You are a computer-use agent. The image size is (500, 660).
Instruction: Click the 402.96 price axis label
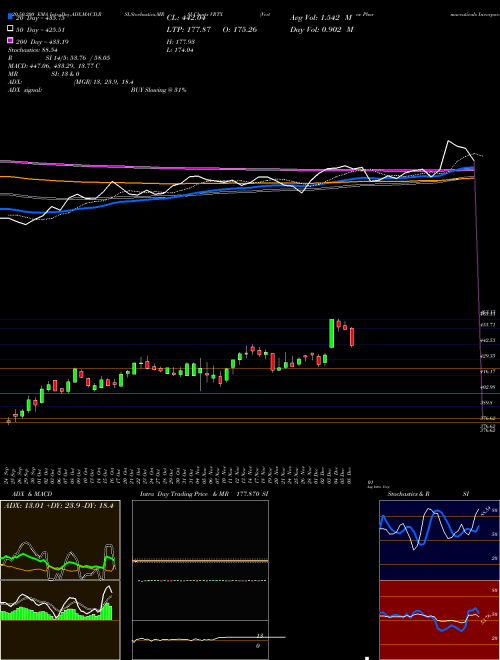488,387
